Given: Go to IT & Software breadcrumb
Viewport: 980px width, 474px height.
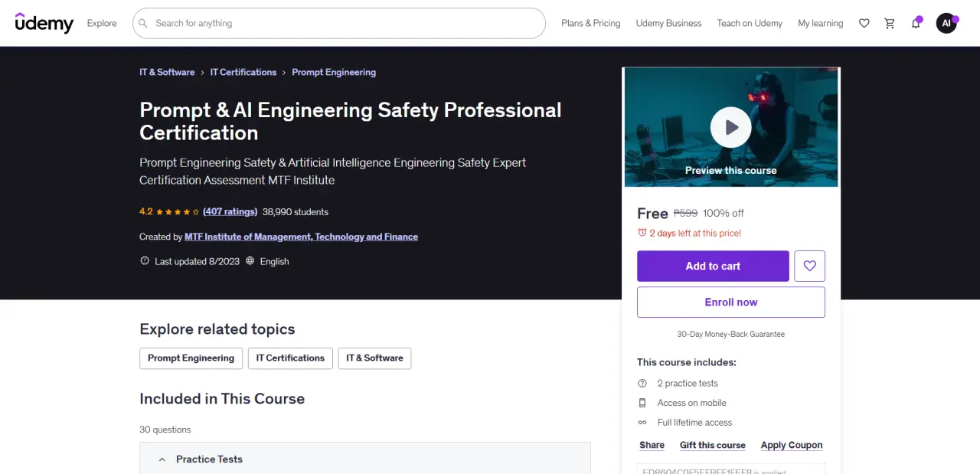Looking at the screenshot, I should [167, 72].
